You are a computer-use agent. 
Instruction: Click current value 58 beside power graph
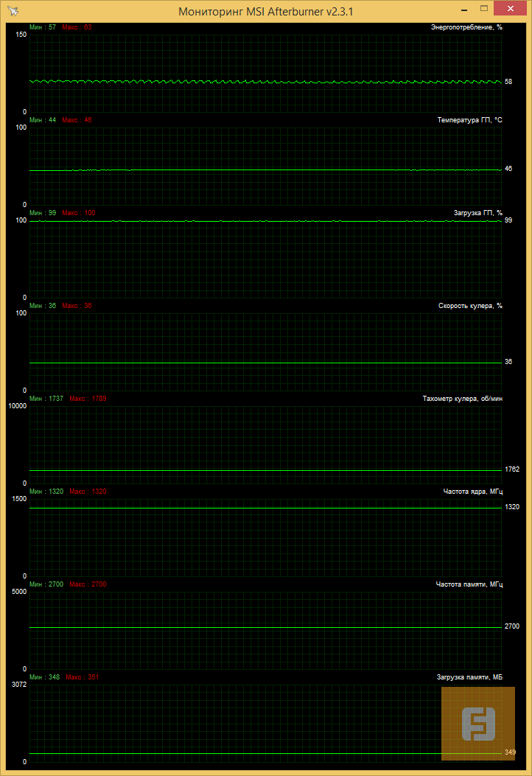[508, 82]
